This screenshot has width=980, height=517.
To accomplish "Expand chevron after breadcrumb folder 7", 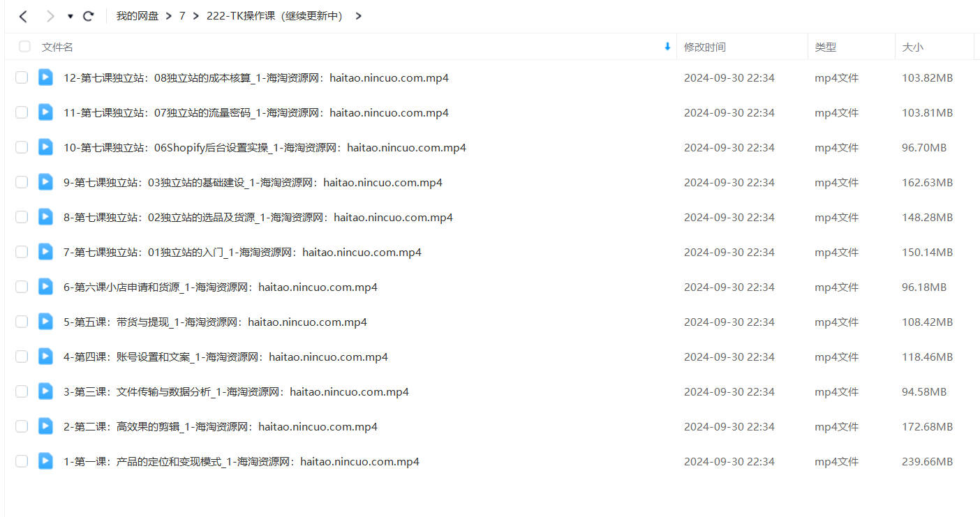I will (196, 16).
